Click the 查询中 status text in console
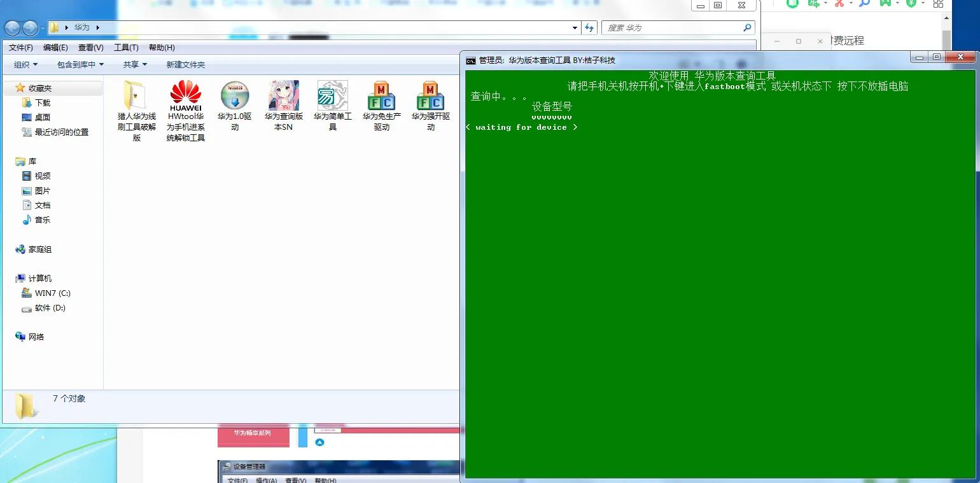This screenshot has height=483, width=980. 499,96
